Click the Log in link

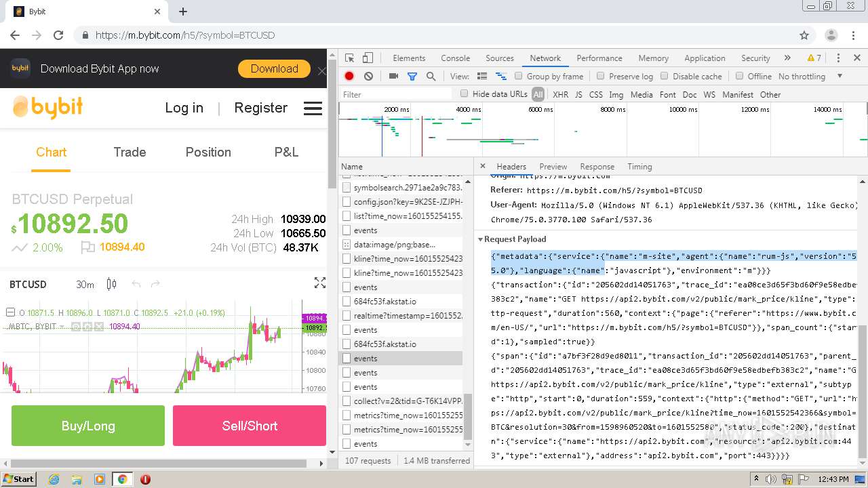184,108
